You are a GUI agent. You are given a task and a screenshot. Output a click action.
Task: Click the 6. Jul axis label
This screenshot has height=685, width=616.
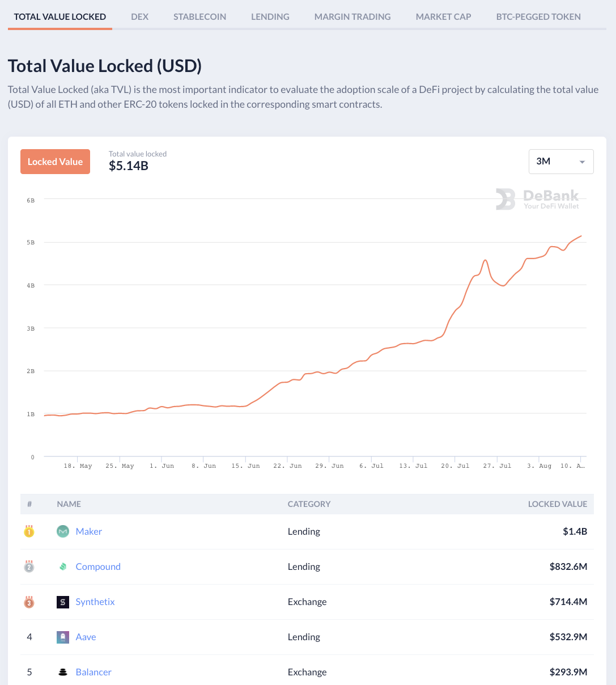[371, 466]
